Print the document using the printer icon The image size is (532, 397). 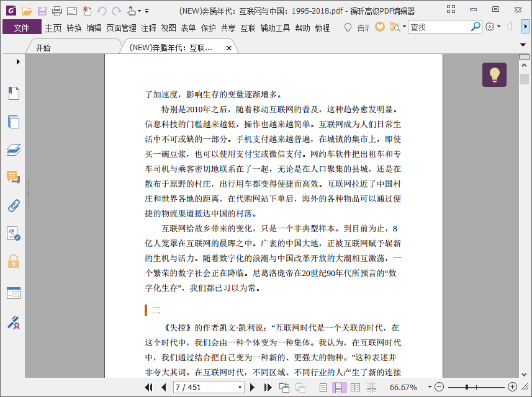click(x=57, y=11)
